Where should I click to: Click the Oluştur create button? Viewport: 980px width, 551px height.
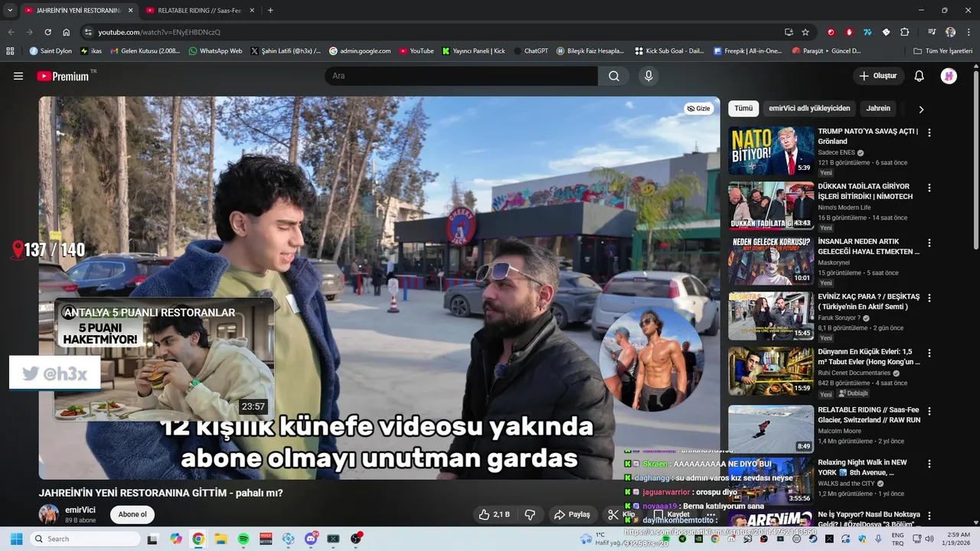coord(879,76)
